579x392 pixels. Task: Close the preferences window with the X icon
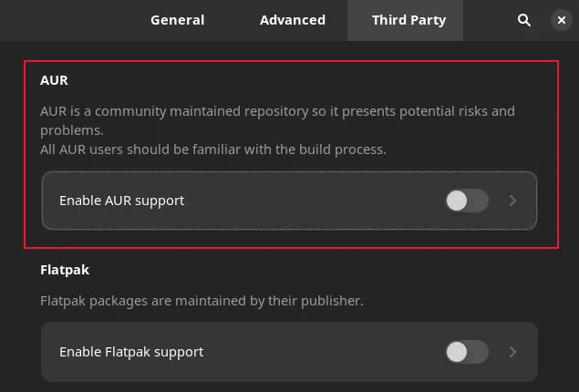tap(561, 20)
